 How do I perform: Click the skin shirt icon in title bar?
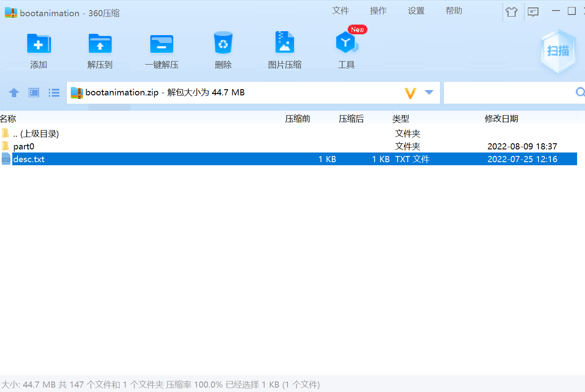[512, 12]
